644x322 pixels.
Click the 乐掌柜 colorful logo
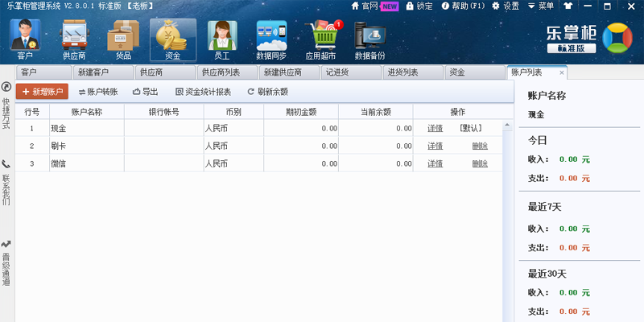[x=617, y=38]
